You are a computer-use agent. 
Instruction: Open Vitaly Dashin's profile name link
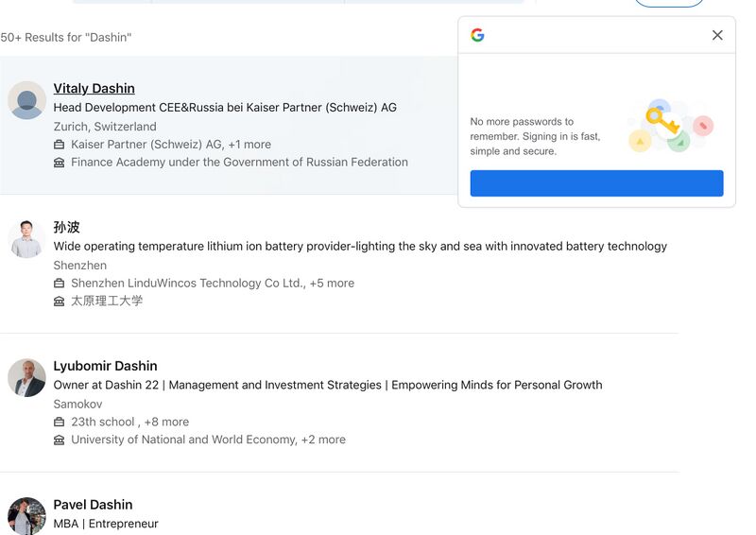tap(94, 88)
